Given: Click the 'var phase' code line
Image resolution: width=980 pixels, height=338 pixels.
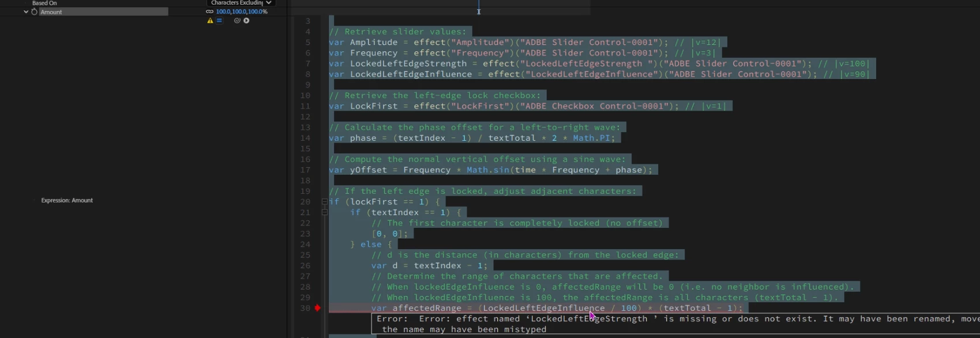Looking at the screenshot, I should coord(472,138).
